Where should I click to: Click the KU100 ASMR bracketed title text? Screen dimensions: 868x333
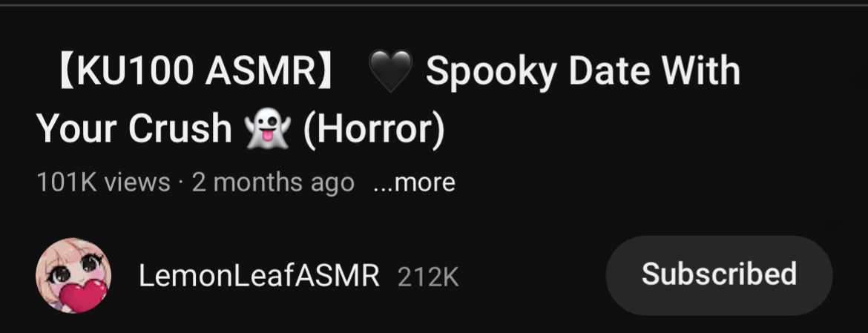point(195,70)
